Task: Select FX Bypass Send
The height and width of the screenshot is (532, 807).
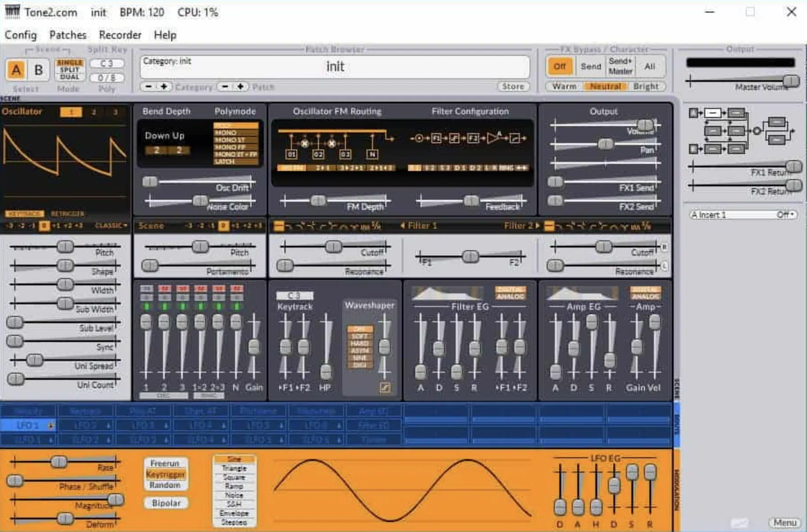Action: 591,66
